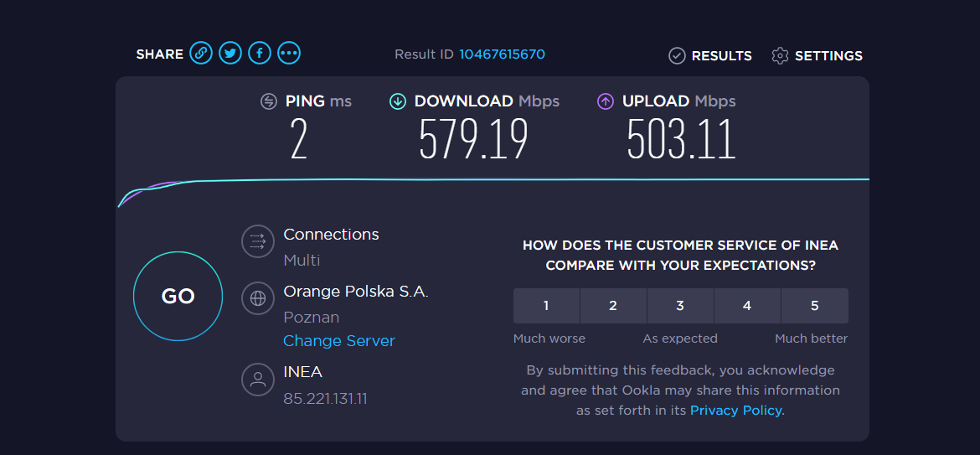This screenshot has width=980, height=455.
Task: Click the Results checkmark icon
Action: [677, 55]
